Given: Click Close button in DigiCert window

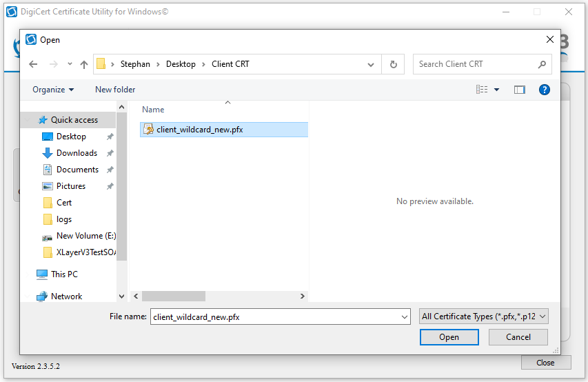Looking at the screenshot, I should [546, 363].
